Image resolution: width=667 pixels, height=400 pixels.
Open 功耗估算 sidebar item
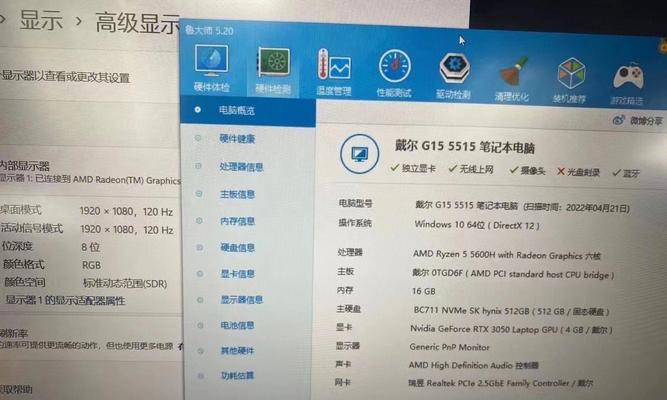coord(237,376)
